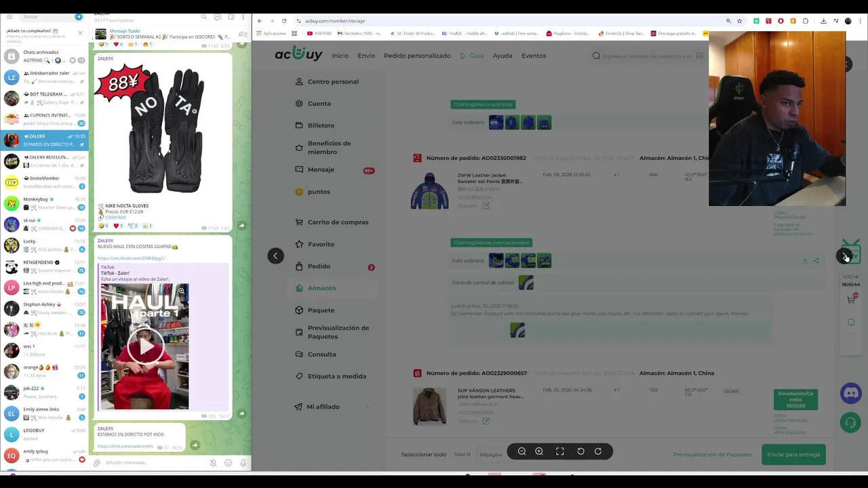Open Eventos in acbuy top navigation

534,56
